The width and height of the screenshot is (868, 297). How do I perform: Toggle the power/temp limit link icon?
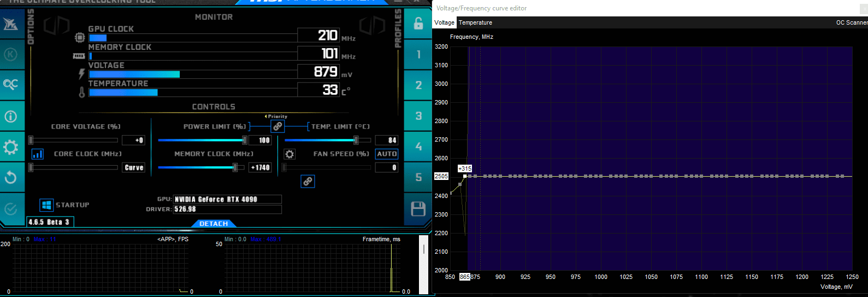(277, 126)
